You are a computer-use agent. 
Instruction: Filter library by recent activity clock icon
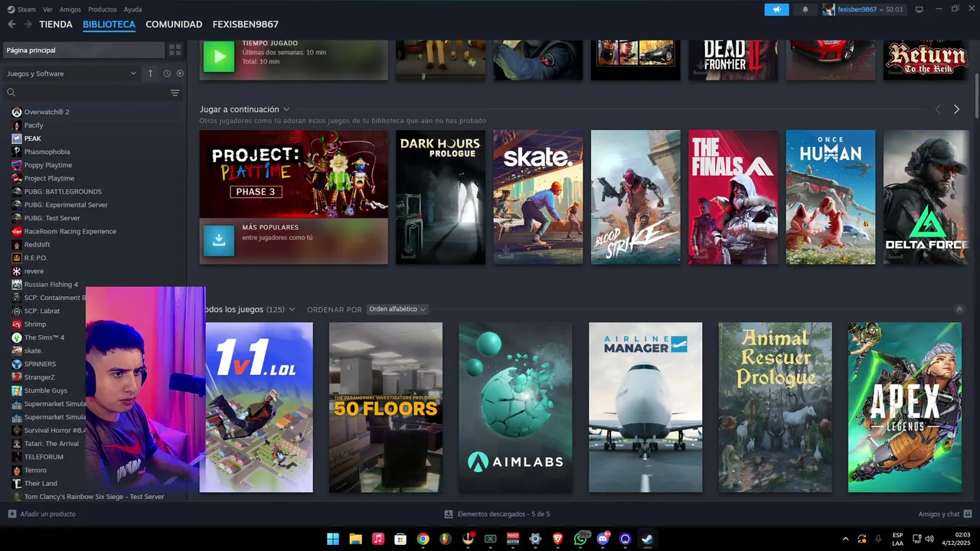tap(166, 73)
